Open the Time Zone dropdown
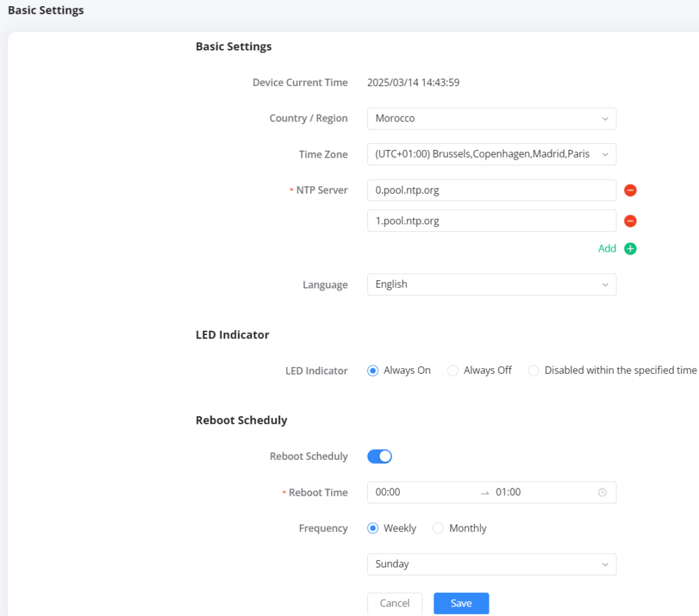Image resolution: width=699 pixels, height=616 pixels. (491, 154)
